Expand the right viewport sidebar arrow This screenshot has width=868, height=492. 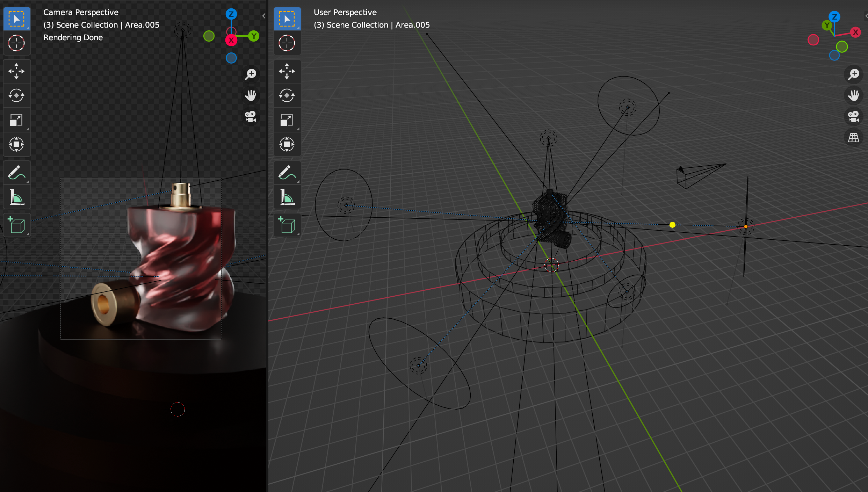[x=866, y=16]
